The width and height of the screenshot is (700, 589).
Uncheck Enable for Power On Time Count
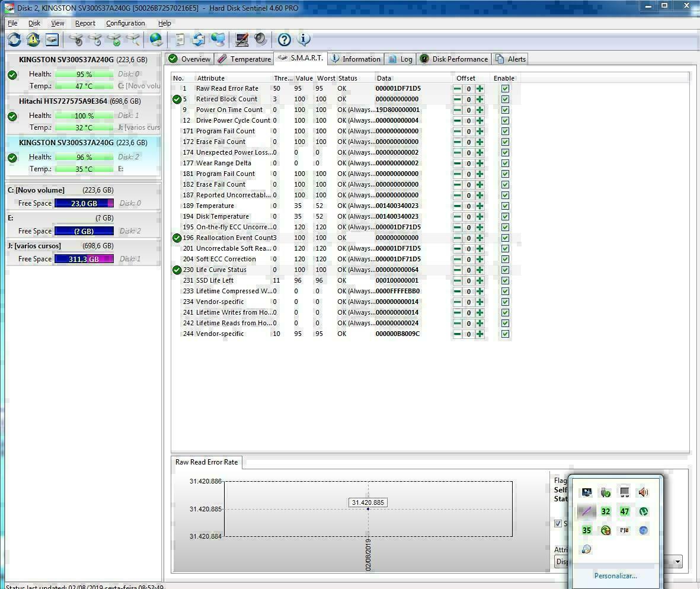point(506,110)
